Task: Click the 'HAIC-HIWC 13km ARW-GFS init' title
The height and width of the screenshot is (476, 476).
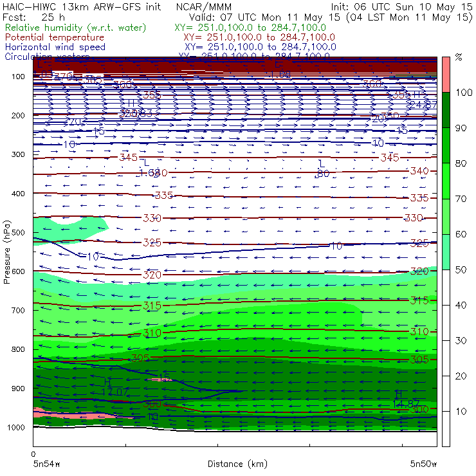Action: pos(81,6)
